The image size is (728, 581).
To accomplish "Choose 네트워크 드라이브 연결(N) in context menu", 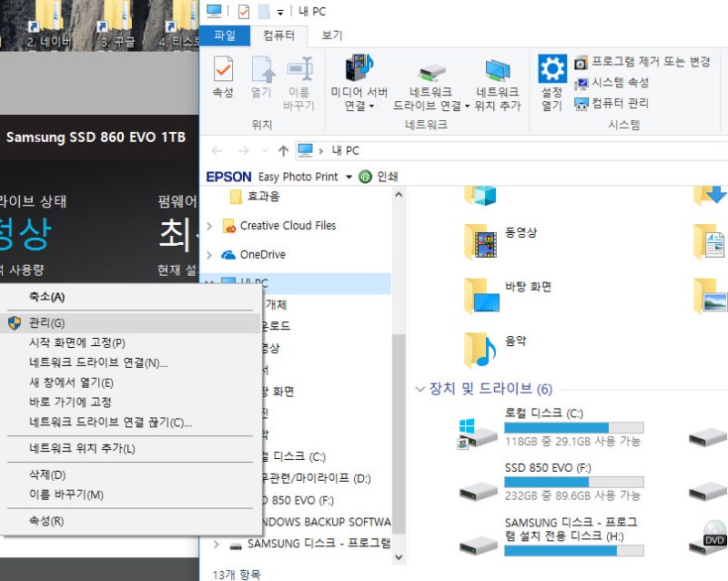I will (130, 362).
